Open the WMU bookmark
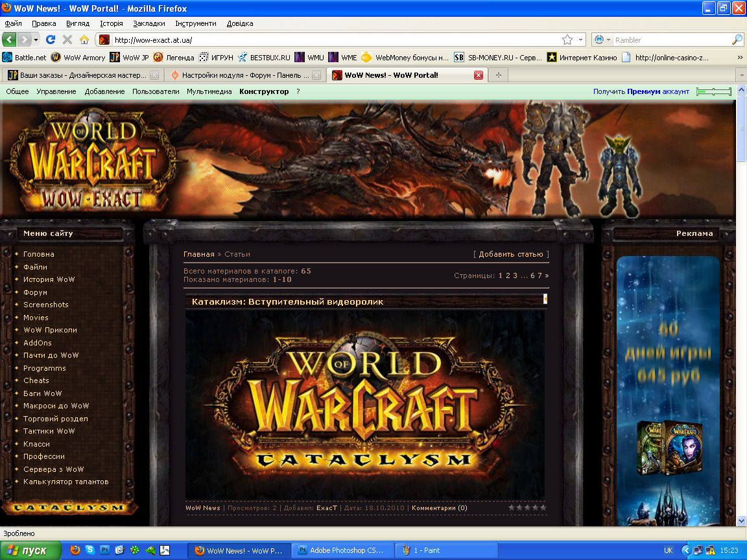 [310, 58]
